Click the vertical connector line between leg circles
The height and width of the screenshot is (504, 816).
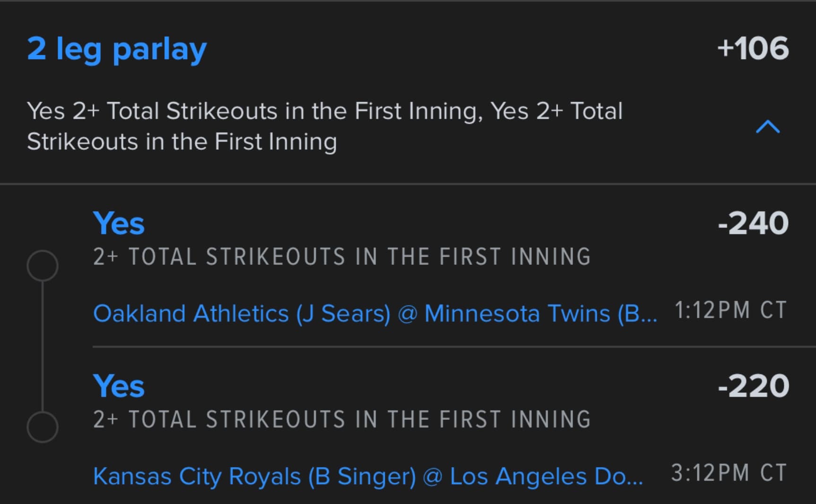pyautogui.click(x=43, y=346)
